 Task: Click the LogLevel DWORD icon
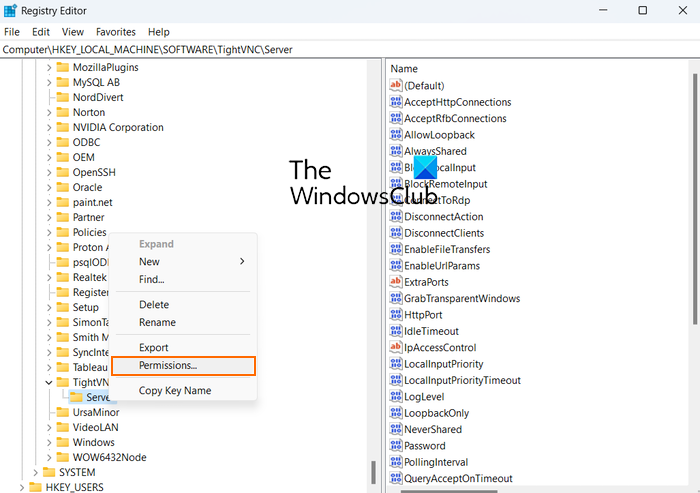click(396, 397)
